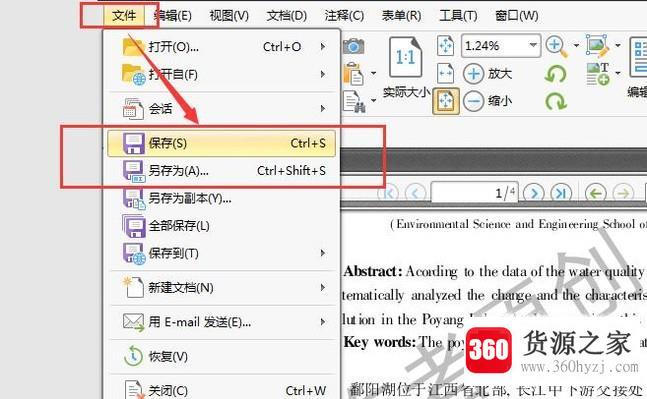Click 保存(S) in the file menu
Image resolution: width=647 pixels, height=399 pixels.
coord(222,143)
